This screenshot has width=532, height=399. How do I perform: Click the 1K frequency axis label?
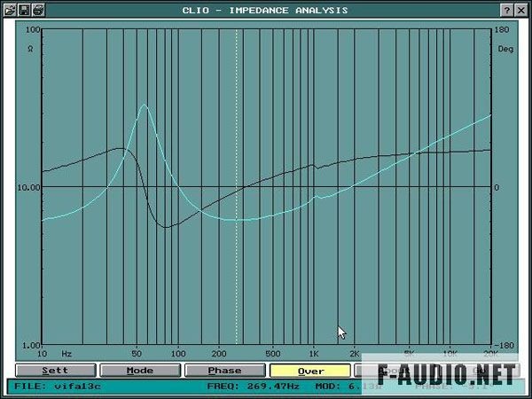(x=314, y=354)
